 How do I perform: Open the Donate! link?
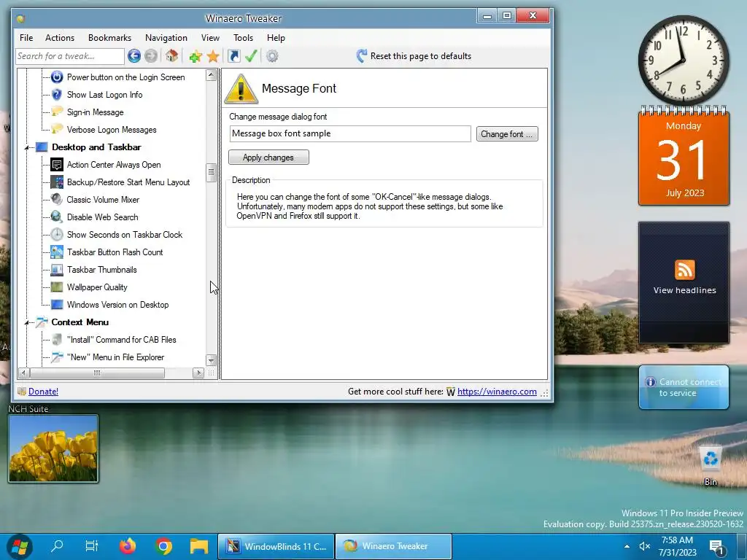coord(43,392)
